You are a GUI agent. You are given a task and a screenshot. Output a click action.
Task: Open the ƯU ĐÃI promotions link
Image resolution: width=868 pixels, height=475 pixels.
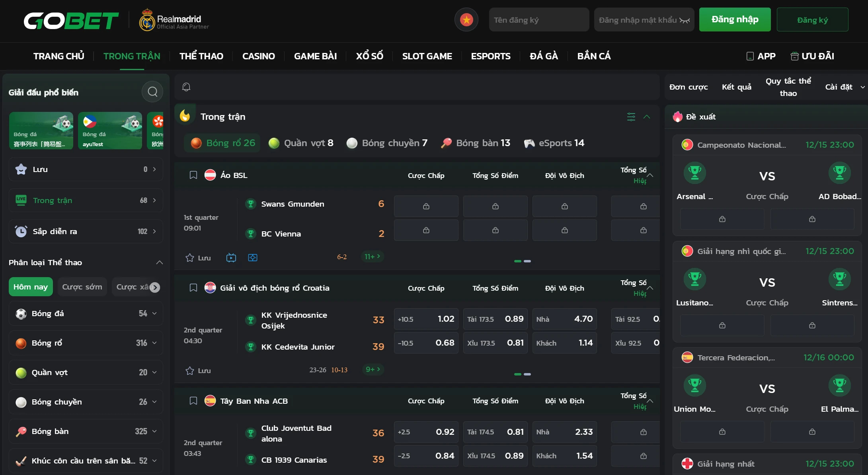click(x=812, y=56)
